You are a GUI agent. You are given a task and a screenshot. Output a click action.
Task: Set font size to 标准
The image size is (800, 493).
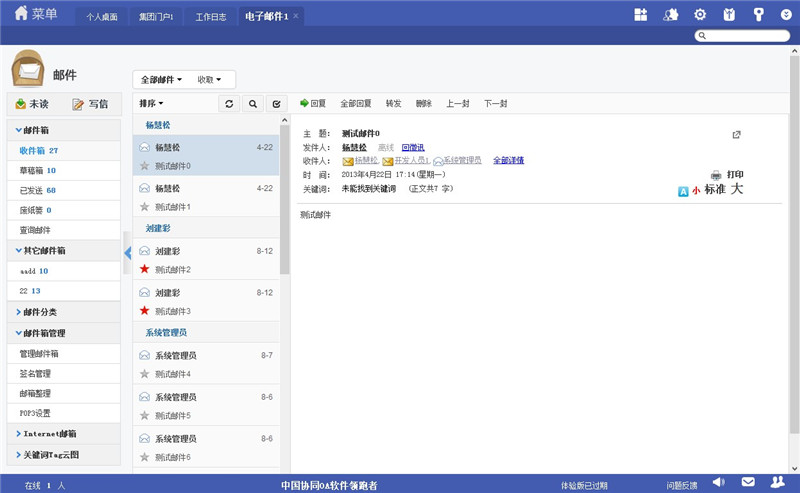[715, 189]
